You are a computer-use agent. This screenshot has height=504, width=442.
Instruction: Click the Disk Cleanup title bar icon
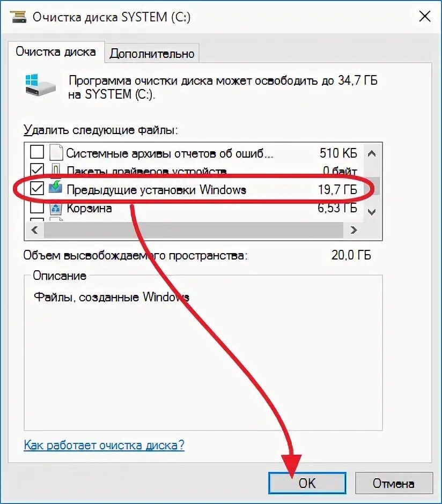(x=18, y=17)
